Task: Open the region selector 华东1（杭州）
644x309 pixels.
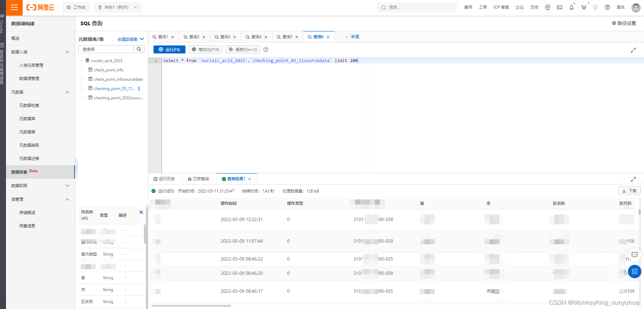Action: tap(118, 7)
